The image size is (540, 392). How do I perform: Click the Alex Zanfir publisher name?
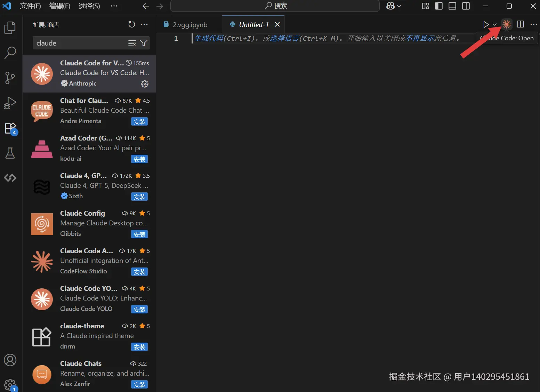75,384
